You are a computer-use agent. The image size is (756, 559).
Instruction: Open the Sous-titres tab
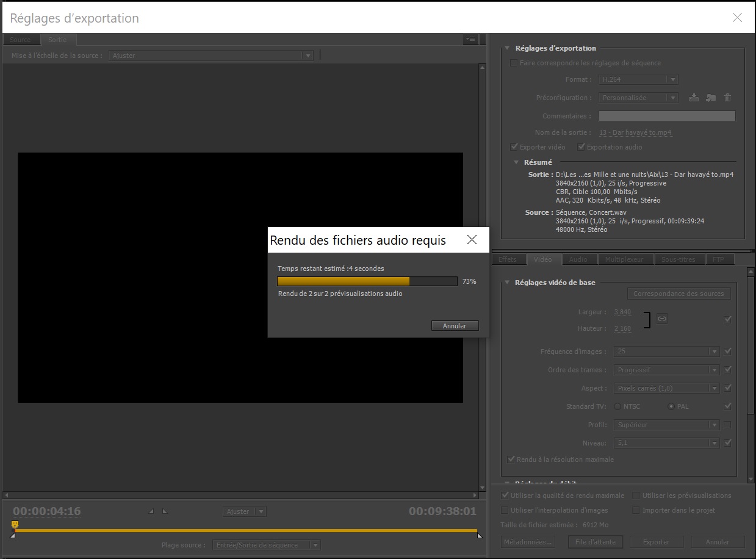point(679,259)
